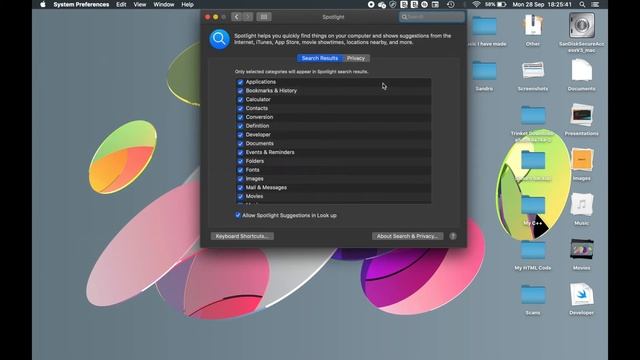Click the Spotlight magnifier icon in the preferences pane
This screenshot has height=360, width=640.
[x=219, y=39]
